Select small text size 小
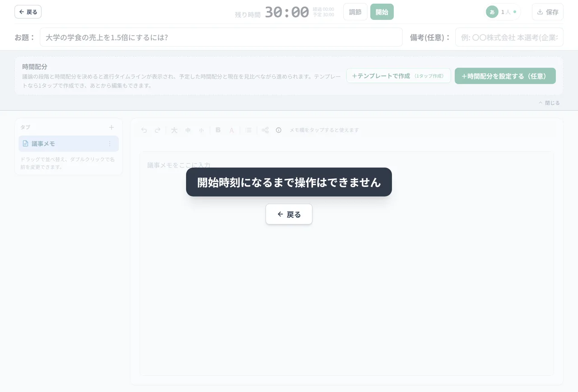Viewport: 578px width, 392px height. click(x=201, y=130)
